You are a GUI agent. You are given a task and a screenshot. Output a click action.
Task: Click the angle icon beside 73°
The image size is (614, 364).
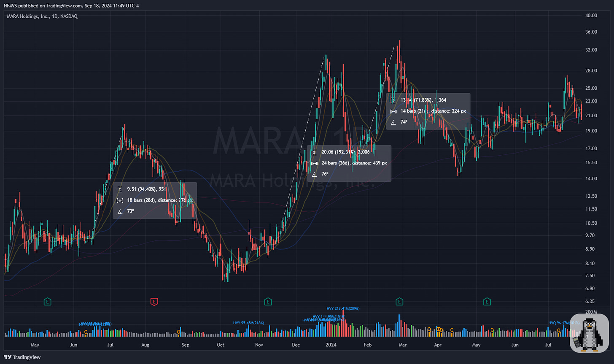click(120, 211)
